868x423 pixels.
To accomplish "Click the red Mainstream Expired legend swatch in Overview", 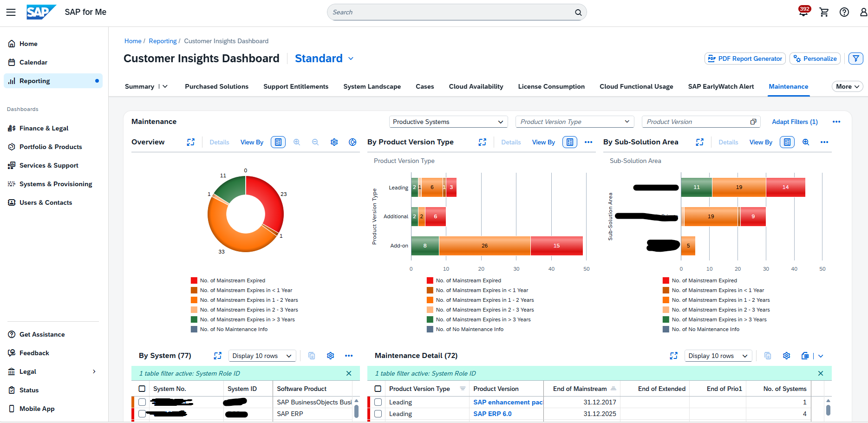I will click(x=194, y=280).
